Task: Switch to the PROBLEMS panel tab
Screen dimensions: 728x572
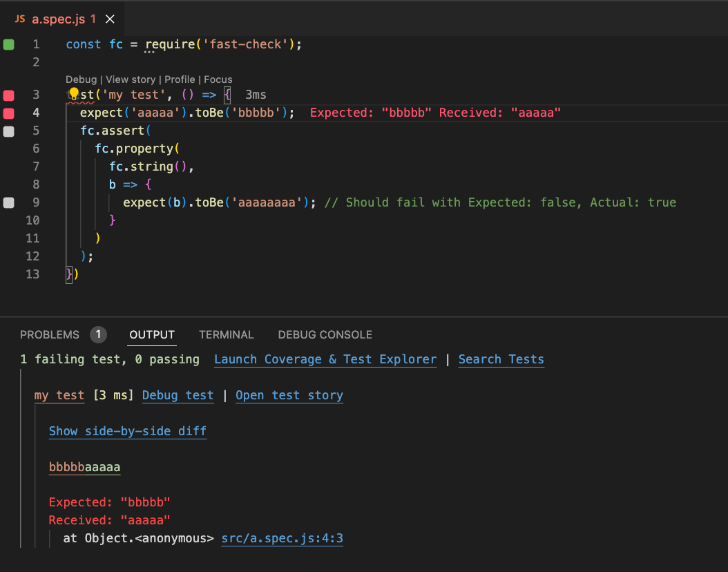Action: [x=50, y=335]
